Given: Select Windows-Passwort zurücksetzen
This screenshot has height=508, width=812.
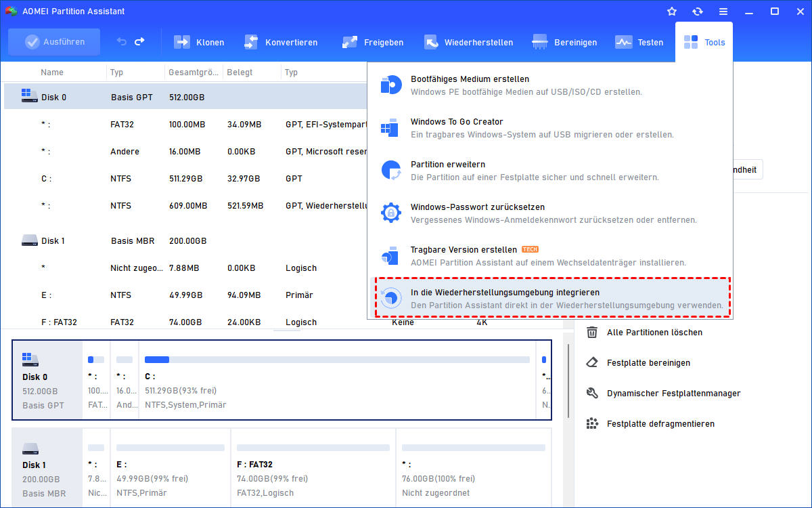Looking at the screenshot, I should pos(550,213).
